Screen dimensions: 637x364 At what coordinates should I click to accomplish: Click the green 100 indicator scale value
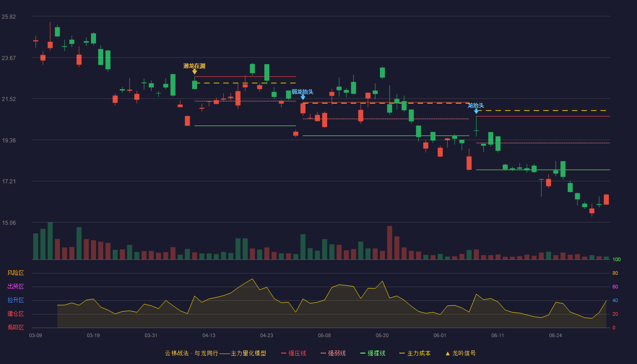click(x=617, y=260)
